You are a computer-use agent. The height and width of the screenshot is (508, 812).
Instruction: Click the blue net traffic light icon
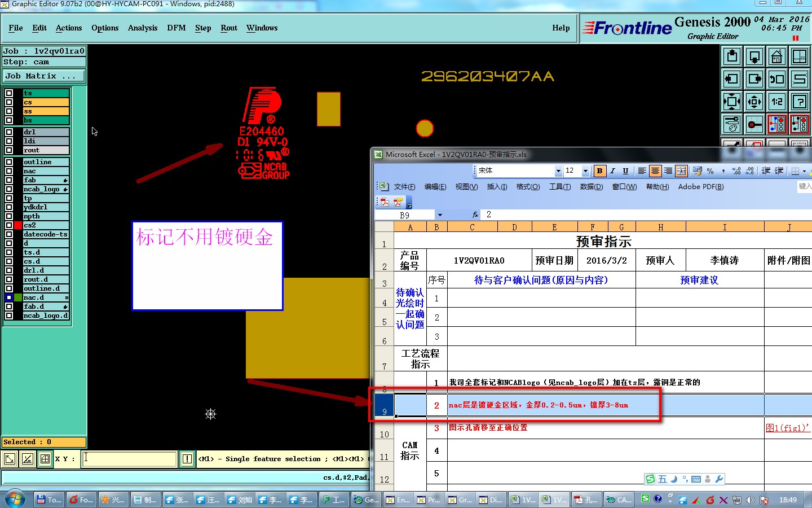(x=777, y=124)
